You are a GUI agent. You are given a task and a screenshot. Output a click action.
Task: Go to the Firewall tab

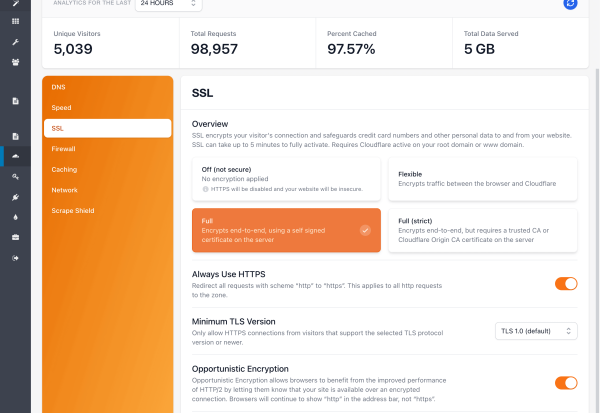(x=108, y=149)
